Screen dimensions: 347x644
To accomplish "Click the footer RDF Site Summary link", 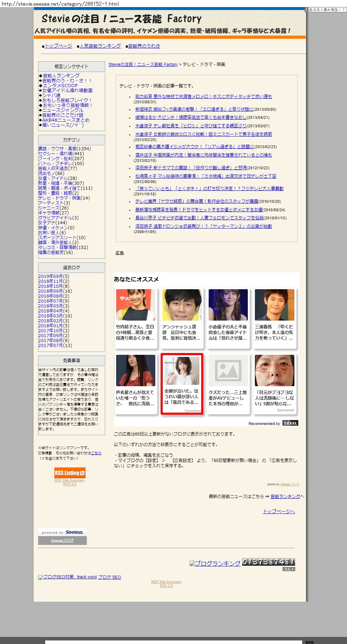I will [166, 582].
